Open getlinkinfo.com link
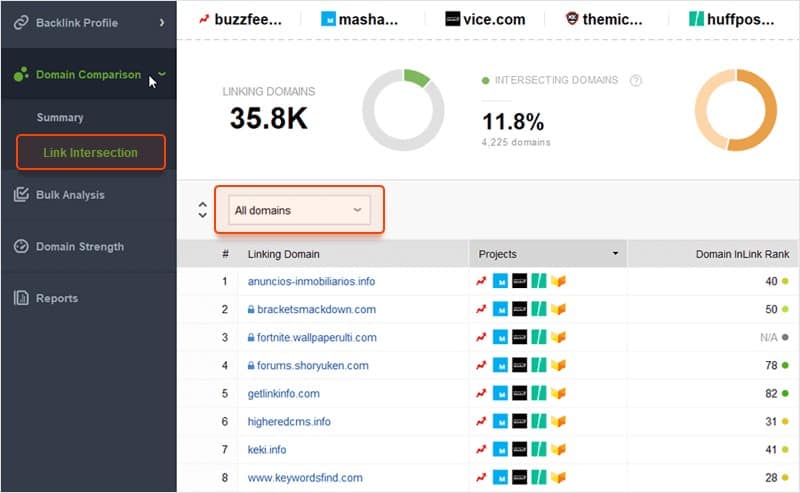 coord(284,393)
